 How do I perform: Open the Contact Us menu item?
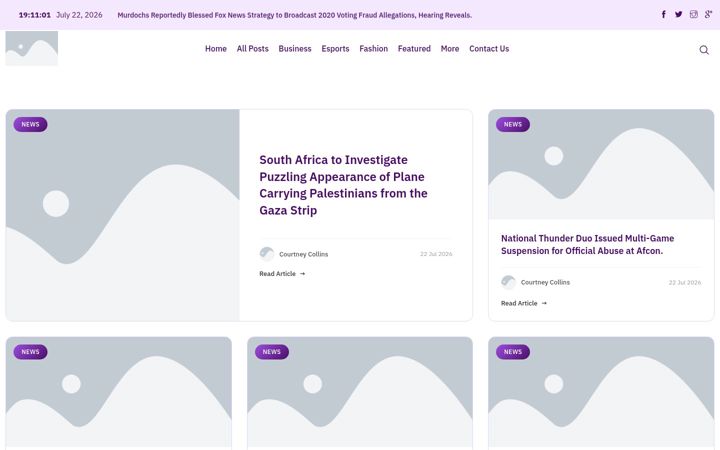(x=489, y=49)
